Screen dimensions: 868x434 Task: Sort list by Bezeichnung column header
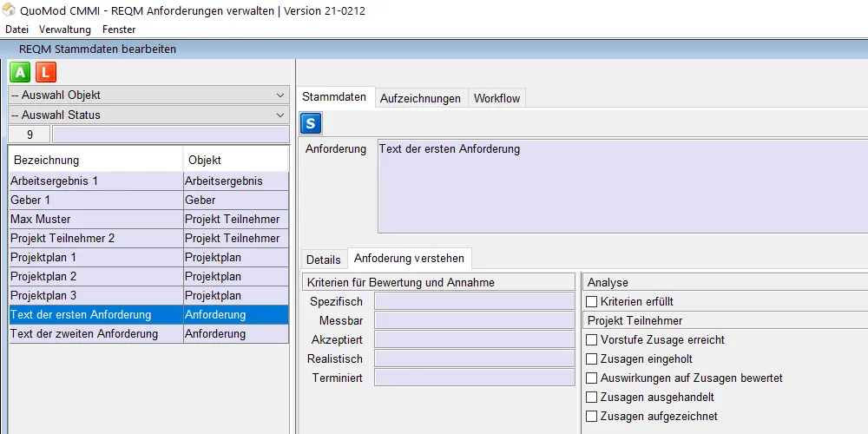coord(95,160)
